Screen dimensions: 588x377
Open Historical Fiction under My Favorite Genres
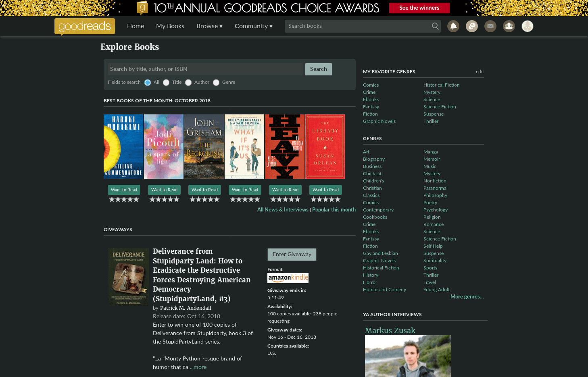click(x=442, y=85)
